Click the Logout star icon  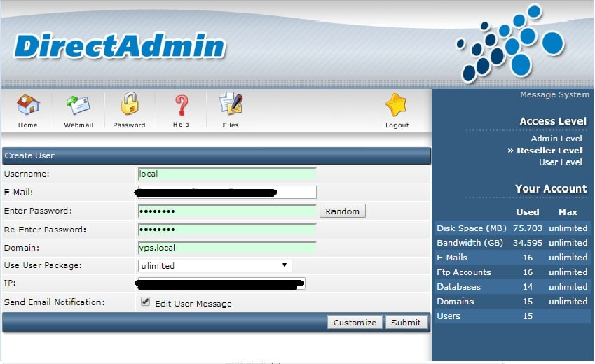pyautogui.click(x=396, y=105)
